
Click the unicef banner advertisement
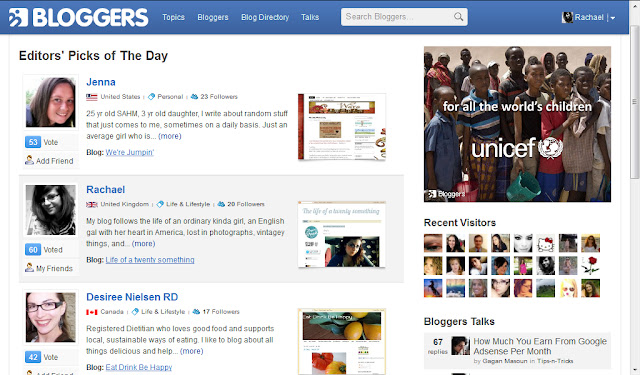[x=517, y=124]
